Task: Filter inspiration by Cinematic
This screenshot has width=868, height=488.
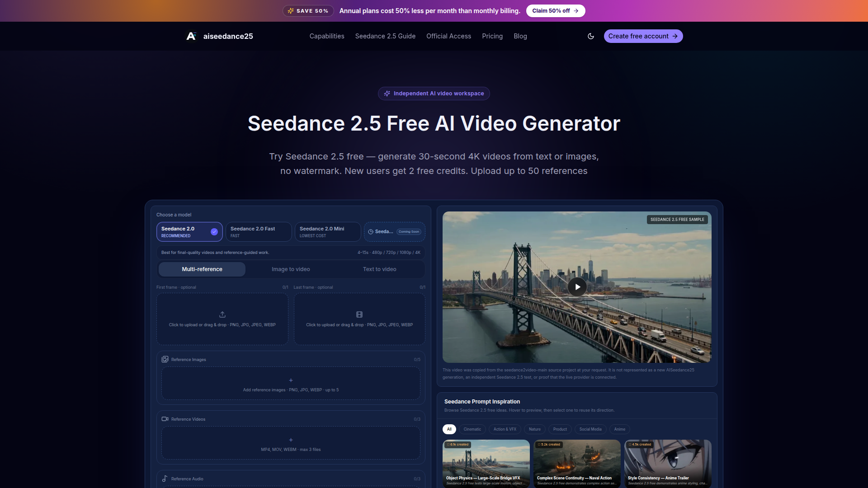Action: coord(472,429)
